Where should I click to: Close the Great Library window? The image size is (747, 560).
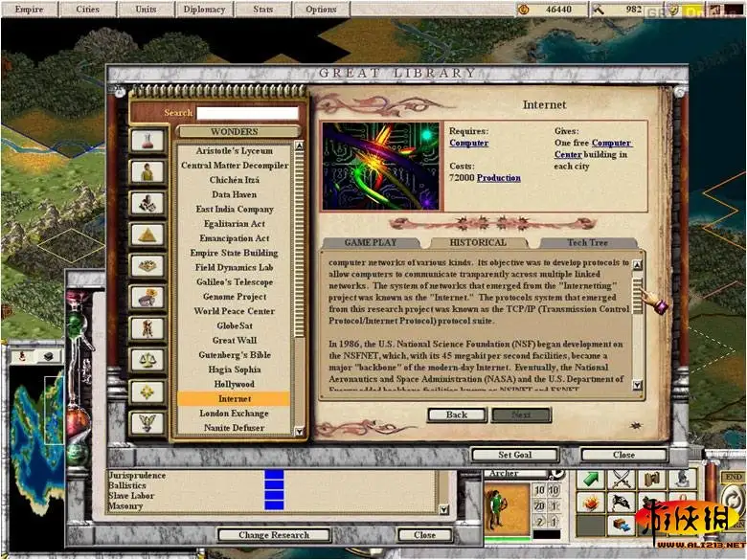click(x=623, y=455)
